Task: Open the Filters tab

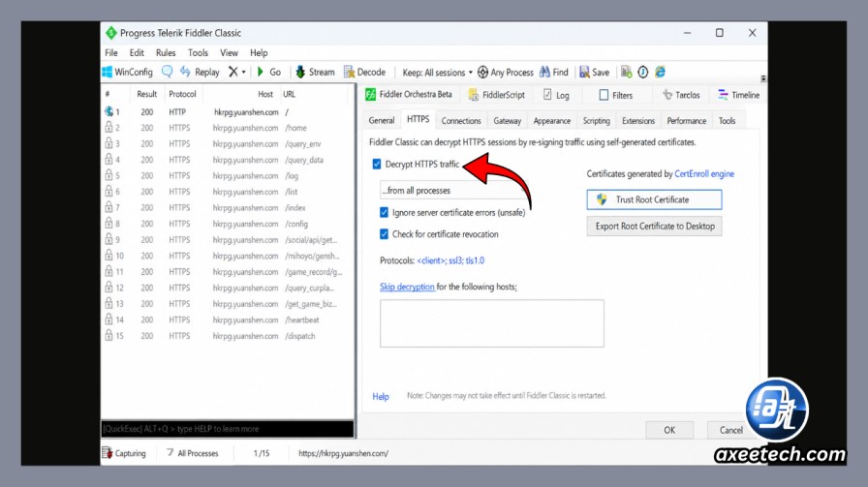Action: (x=616, y=95)
